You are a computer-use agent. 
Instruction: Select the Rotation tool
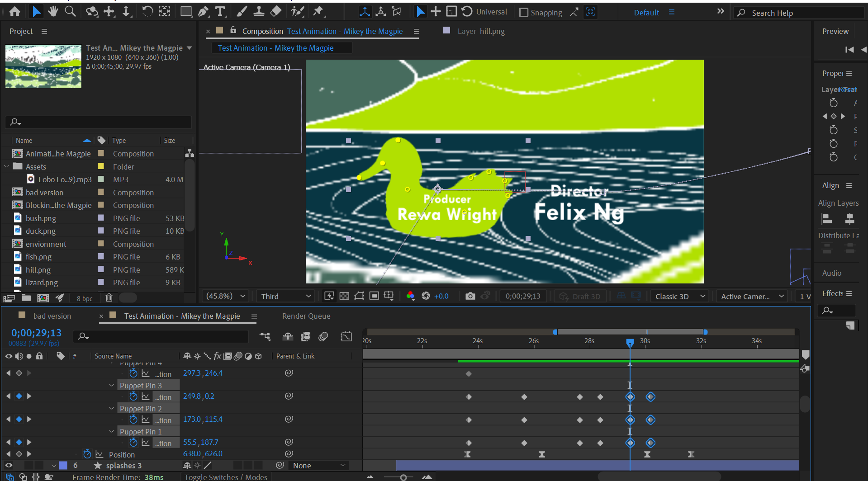(147, 12)
